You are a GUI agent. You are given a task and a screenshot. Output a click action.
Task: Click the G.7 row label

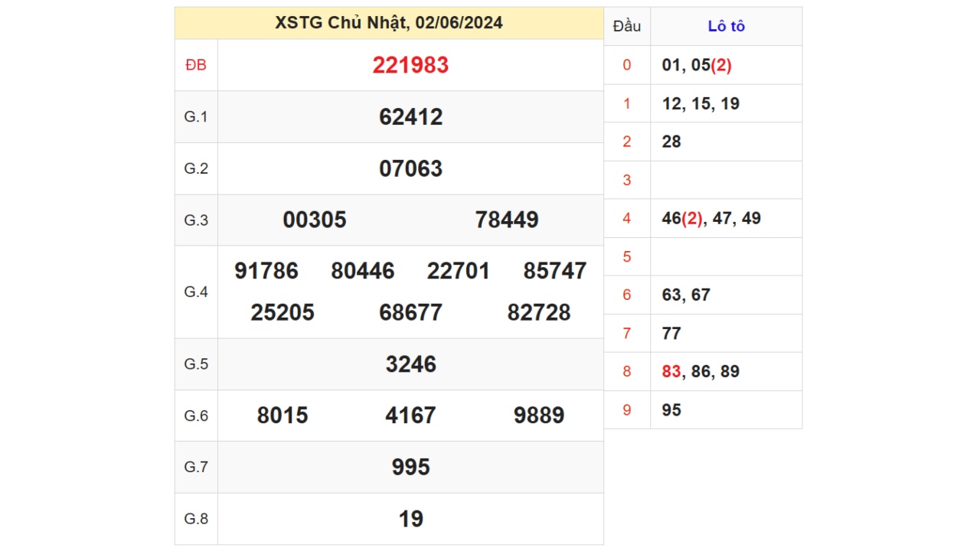[196, 468]
